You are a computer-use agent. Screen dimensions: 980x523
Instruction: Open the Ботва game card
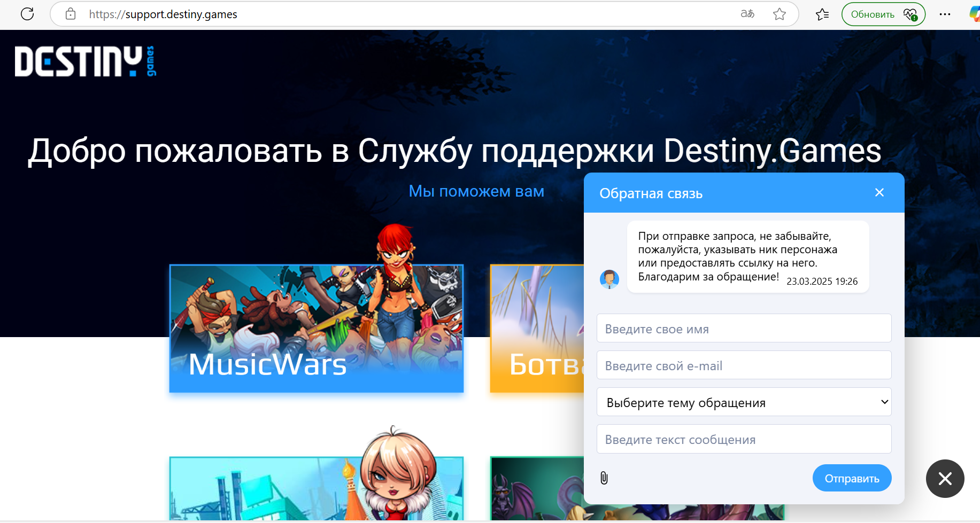tap(537, 329)
